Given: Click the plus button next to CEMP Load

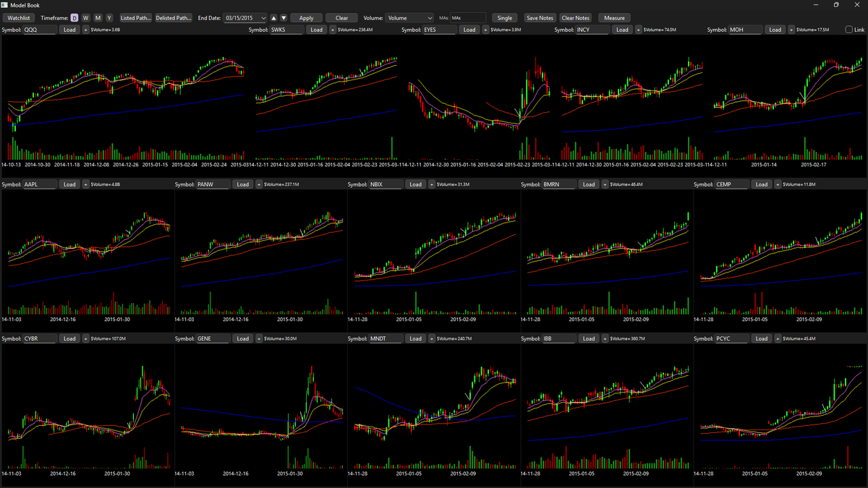Looking at the screenshot, I should click(x=778, y=184).
